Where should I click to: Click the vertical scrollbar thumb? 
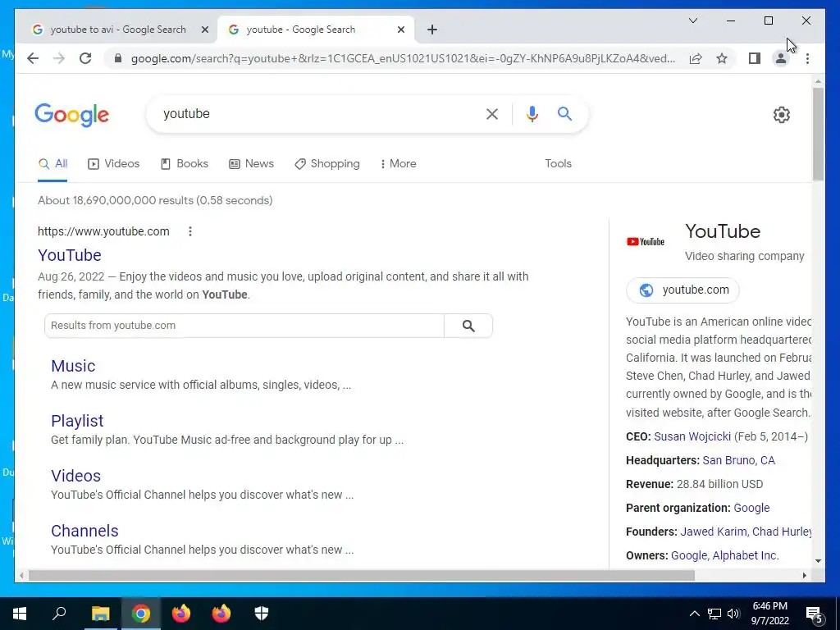818,134
